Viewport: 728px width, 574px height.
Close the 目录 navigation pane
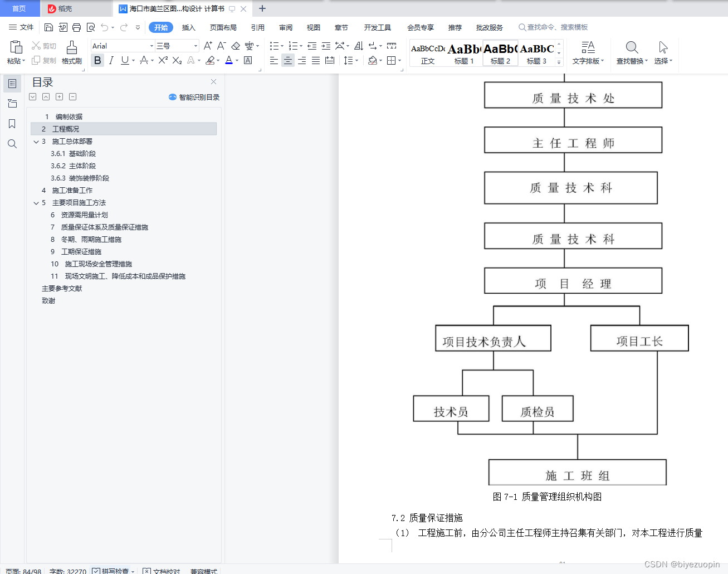click(213, 81)
